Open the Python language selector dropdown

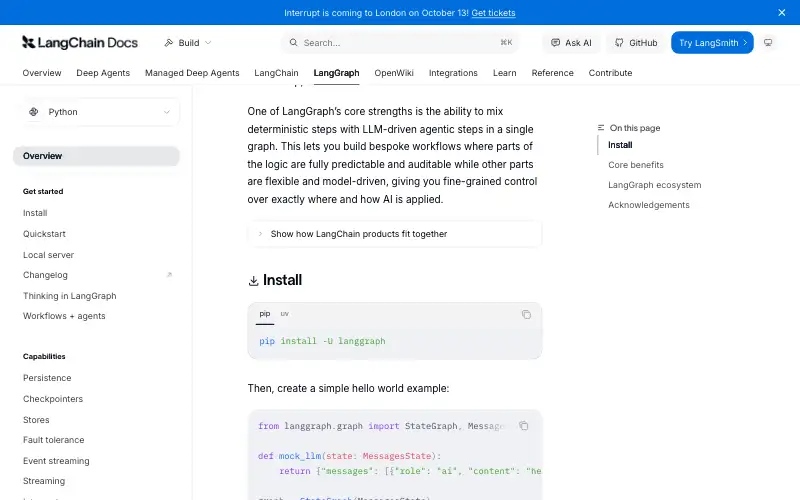point(101,112)
